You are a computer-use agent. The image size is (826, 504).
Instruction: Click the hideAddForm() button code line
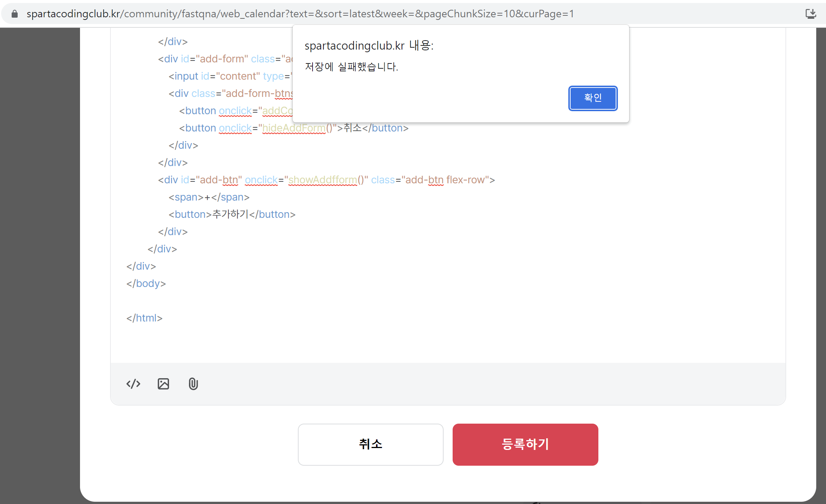coord(294,128)
